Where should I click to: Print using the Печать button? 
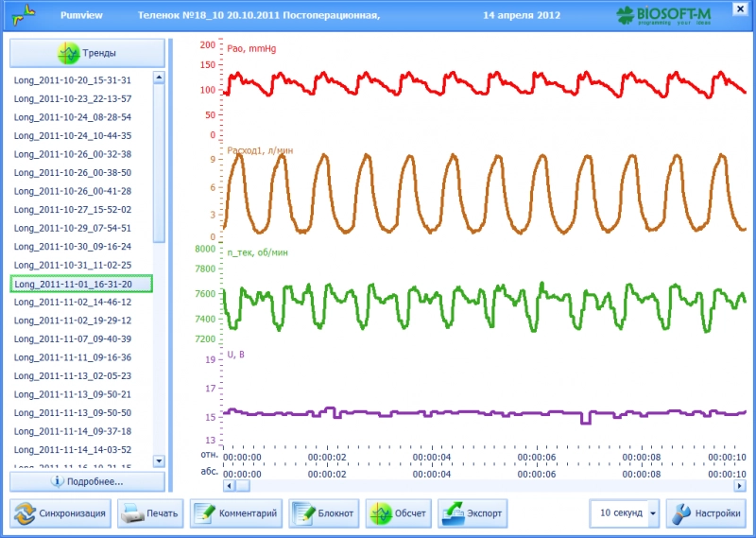[x=150, y=513]
